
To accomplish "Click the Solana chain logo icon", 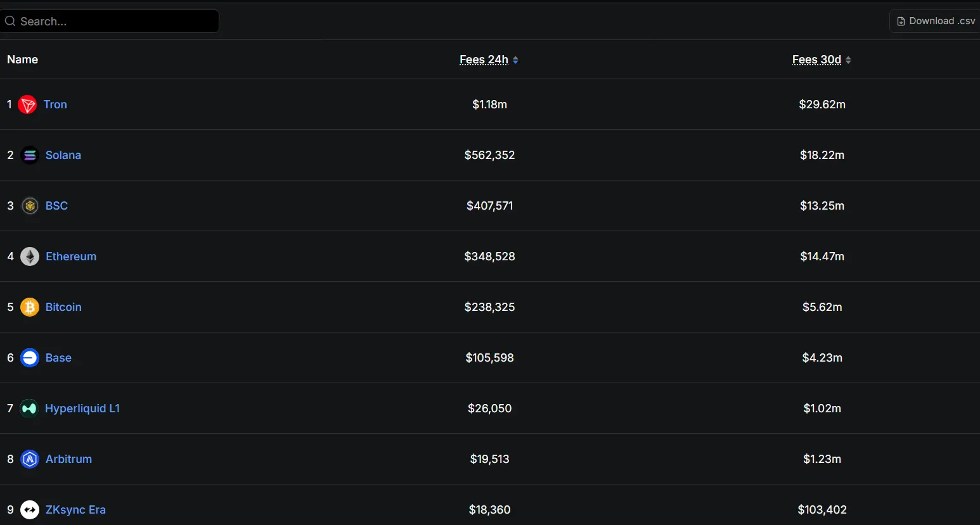I will 30,155.
